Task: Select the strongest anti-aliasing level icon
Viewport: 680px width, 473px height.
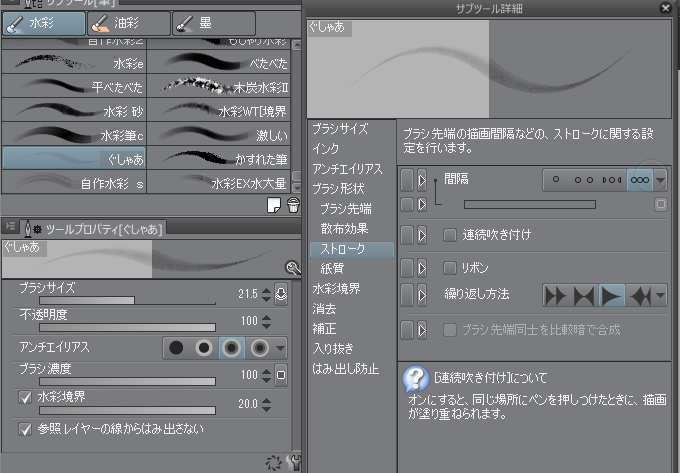Action: point(259,348)
